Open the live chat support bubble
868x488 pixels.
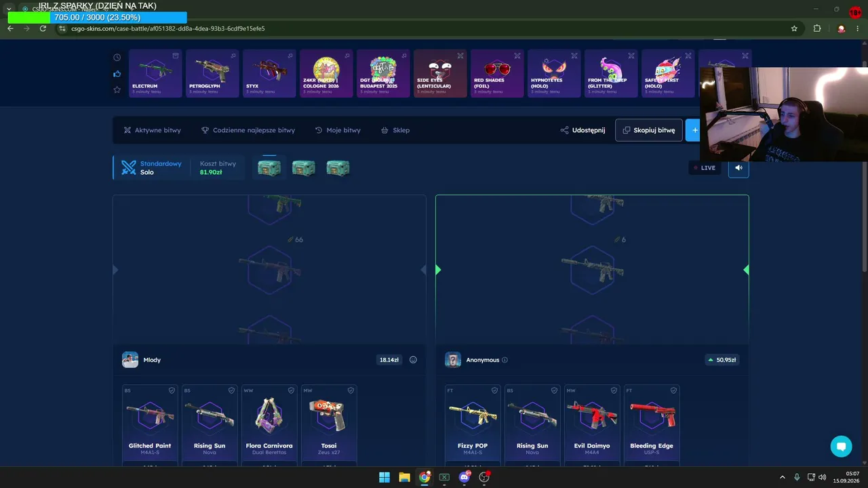841,446
